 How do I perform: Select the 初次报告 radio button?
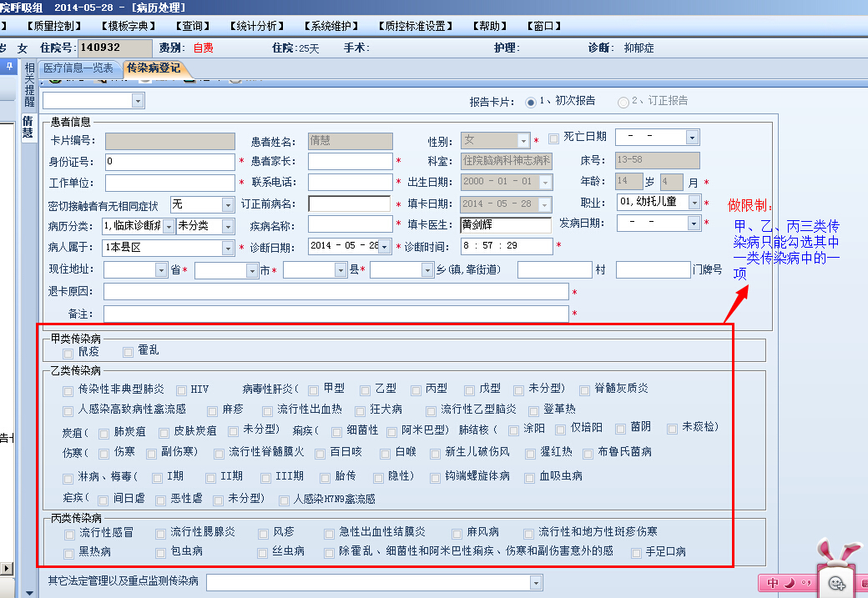(x=530, y=103)
